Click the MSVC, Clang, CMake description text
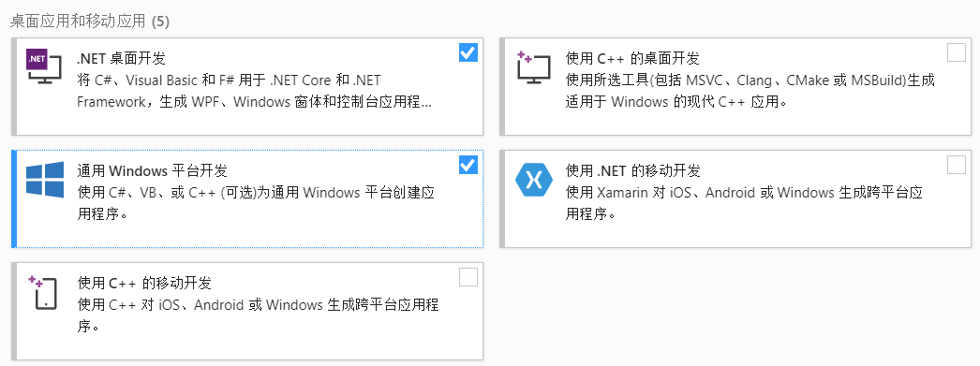This screenshot has height=366, width=980. click(x=750, y=91)
